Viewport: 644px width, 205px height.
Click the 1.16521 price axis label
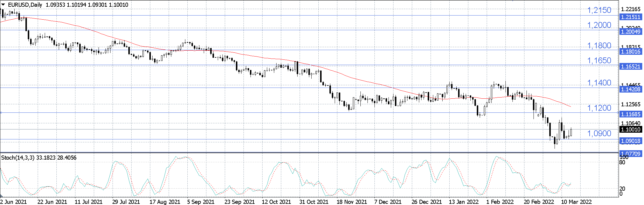click(x=631, y=66)
